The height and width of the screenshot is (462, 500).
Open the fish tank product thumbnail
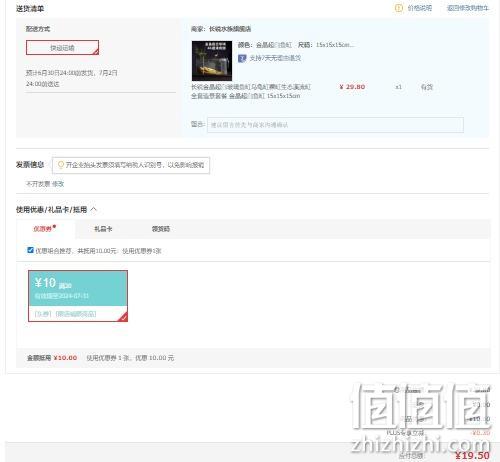tap(212, 61)
